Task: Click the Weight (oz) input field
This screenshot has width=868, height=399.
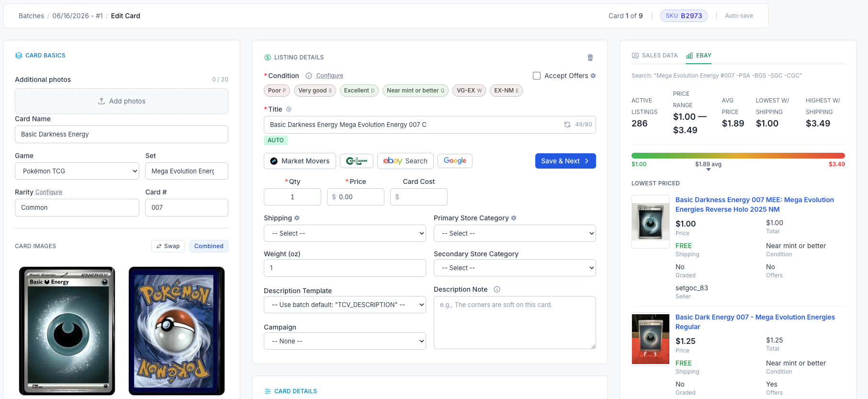Action: 345,268
